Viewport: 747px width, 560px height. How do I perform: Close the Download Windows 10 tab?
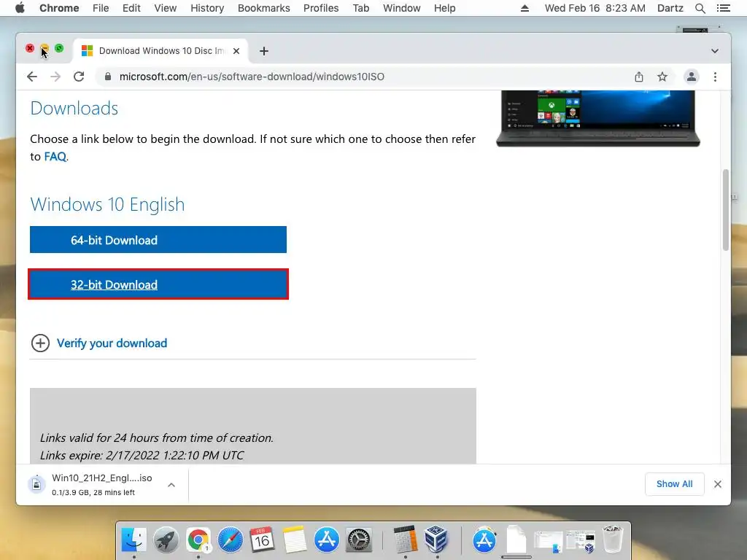click(x=236, y=51)
